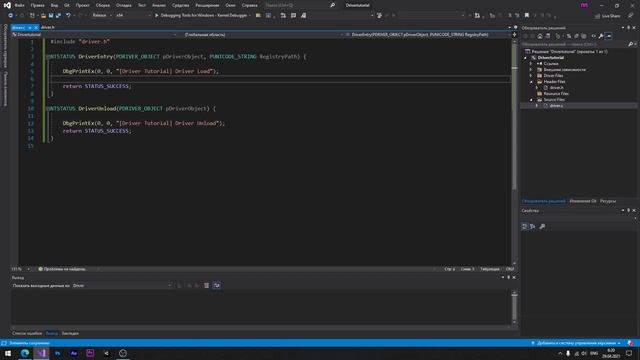Open the Git menu
The width and height of the screenshot is (640, 360).
pyautogui.click(x=67, y=5)
